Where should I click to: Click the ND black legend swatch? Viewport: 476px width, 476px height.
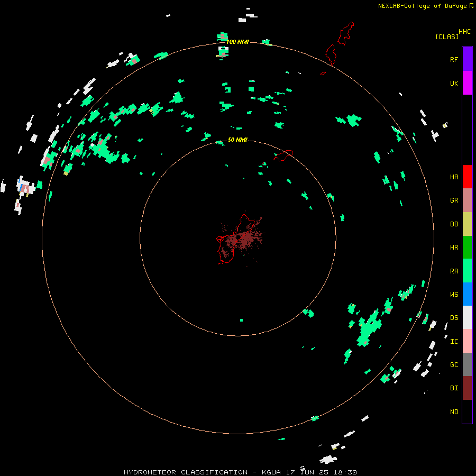(467, 411)
